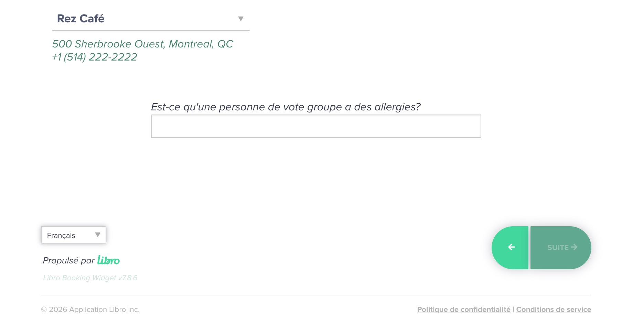
Task: Open the Rez Café restaurant selector
Action: coord(151,19)
